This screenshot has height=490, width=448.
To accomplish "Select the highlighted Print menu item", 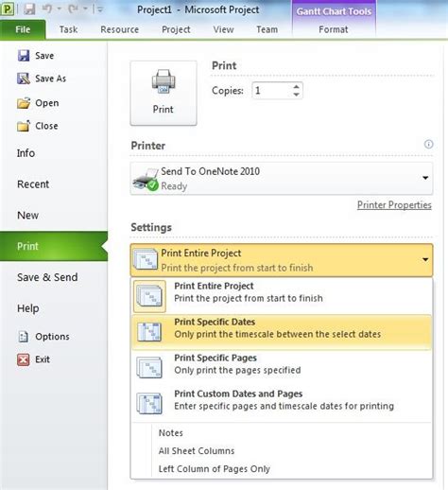I will click(x=54, y=246).
